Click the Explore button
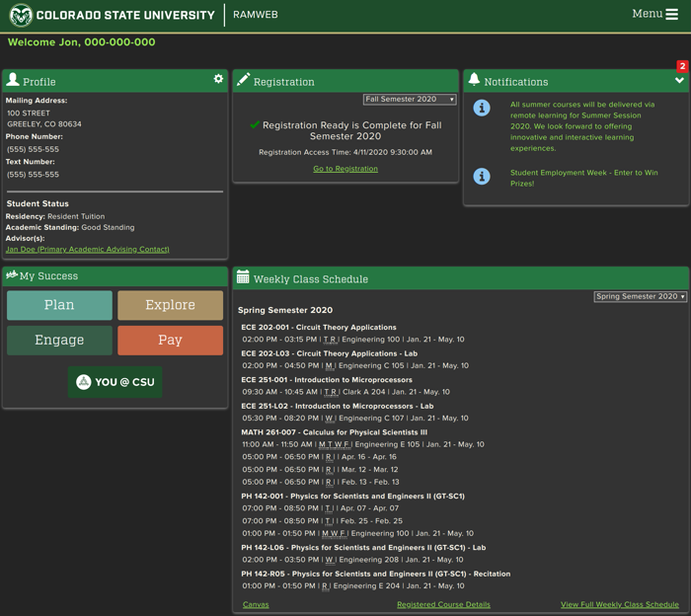 (170, 305)
